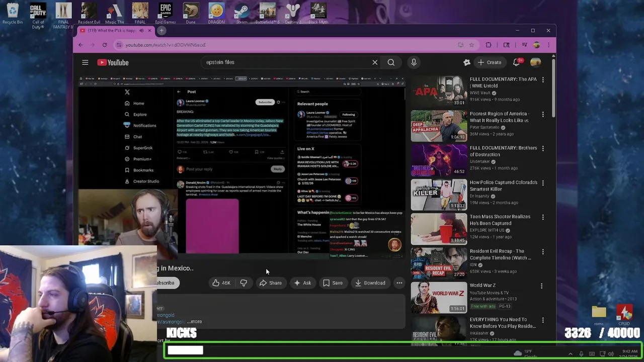The width and height of the screenshot is (644, 362).
Task: Download the current video
Action: click(x=370, y=283)
